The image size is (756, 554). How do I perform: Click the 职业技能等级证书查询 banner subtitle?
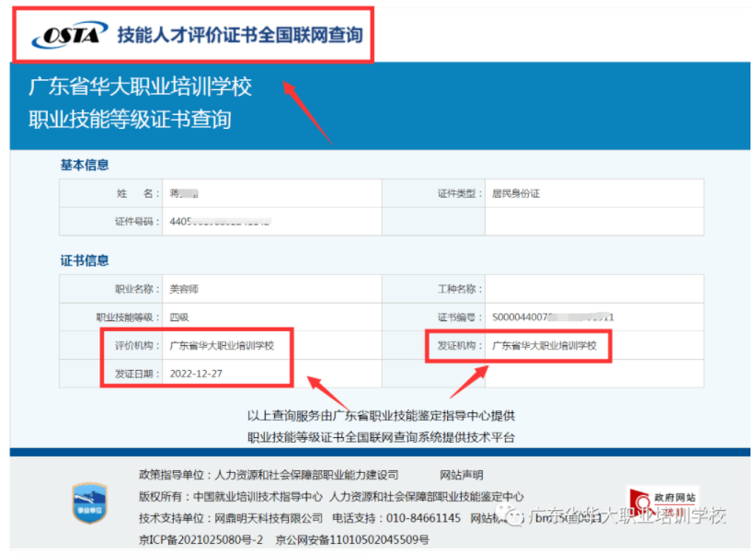pos(131,120)
